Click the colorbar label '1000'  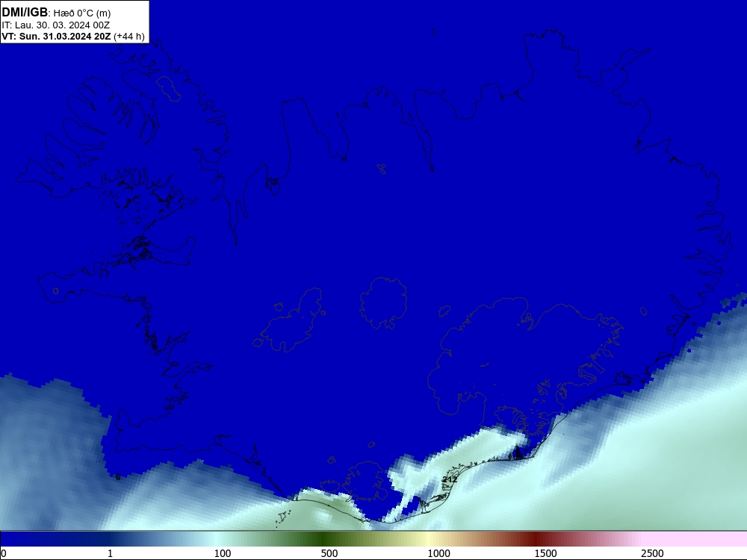point(438,553)
